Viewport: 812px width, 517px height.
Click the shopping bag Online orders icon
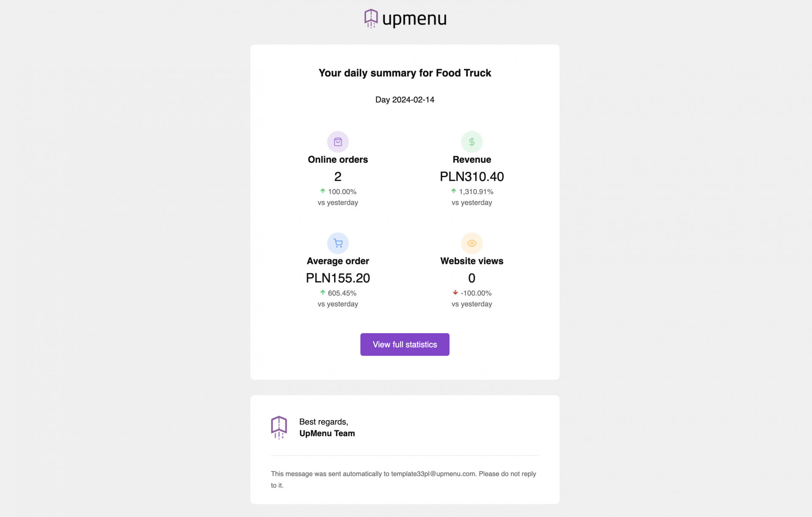(337, 142)
